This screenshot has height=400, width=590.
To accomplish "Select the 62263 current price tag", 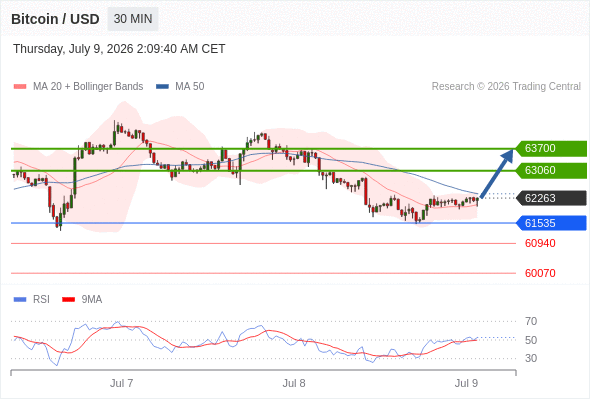I will [551, 198].
